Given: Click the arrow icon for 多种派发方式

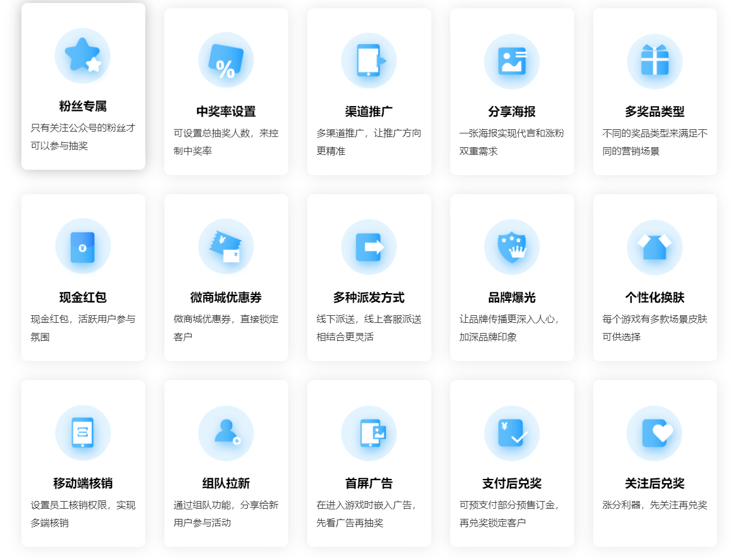Looking at the screenshot, I should (369, 247).
